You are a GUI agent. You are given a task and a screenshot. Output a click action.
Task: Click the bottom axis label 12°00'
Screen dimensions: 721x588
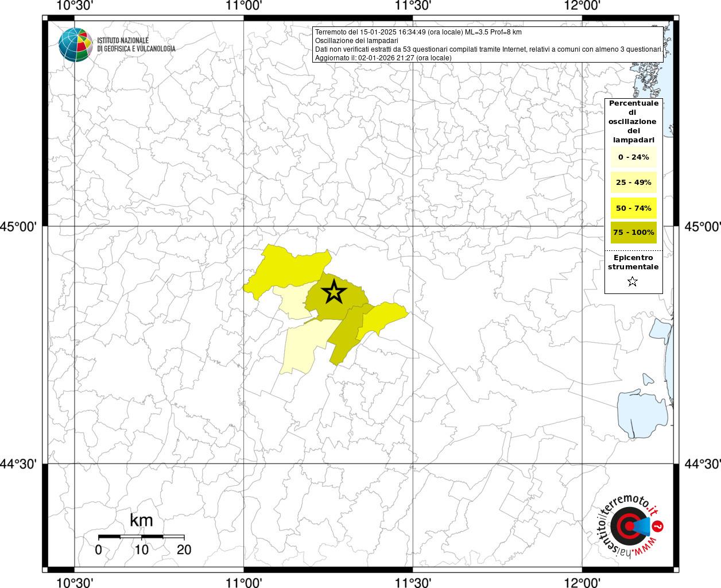tap(582, 583)
